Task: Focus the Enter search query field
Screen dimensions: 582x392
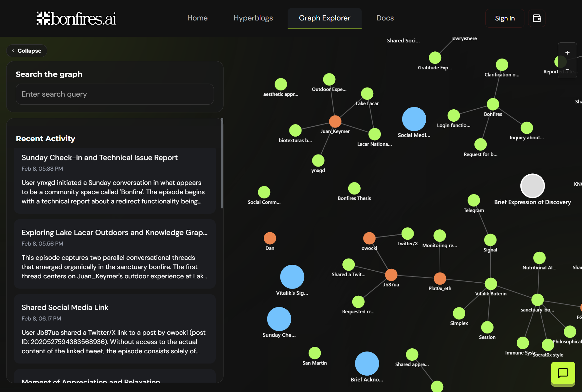Action: (x=115, y=94)
